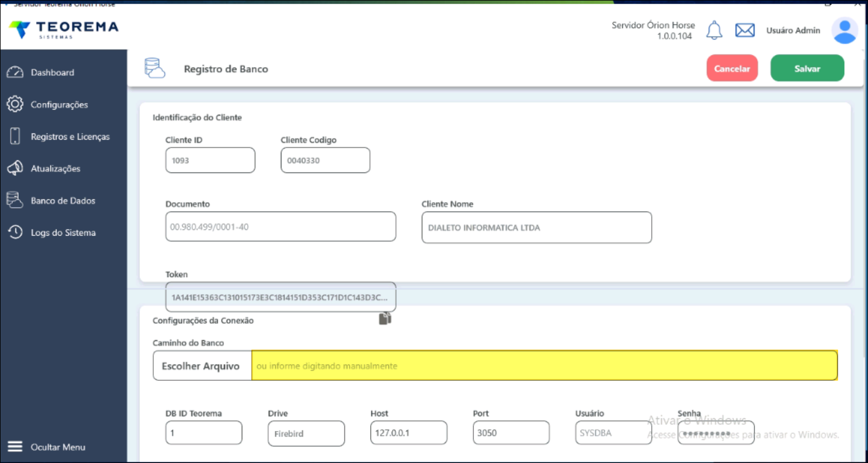Click the Dashboard gauge icon
868x463 pixels.
point(15,72)
